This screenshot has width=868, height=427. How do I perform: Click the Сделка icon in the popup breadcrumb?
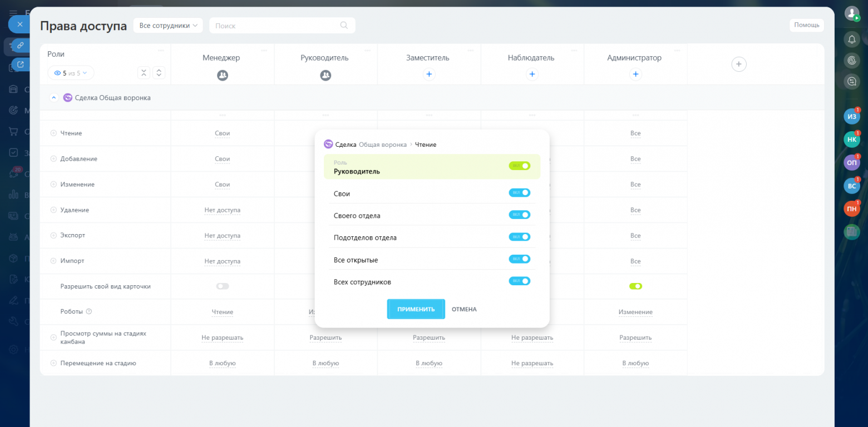click(x=328, y=145)
